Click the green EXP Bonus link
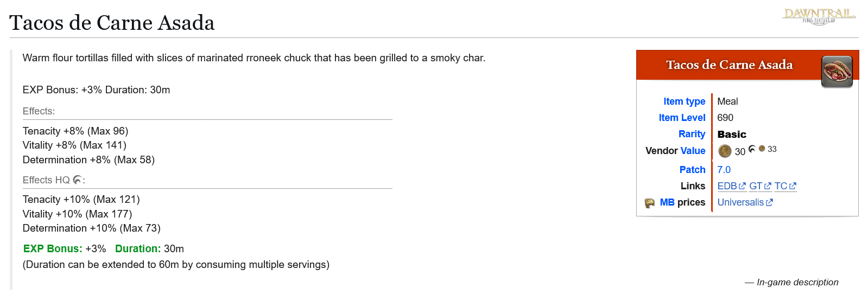 coord(53,248)
